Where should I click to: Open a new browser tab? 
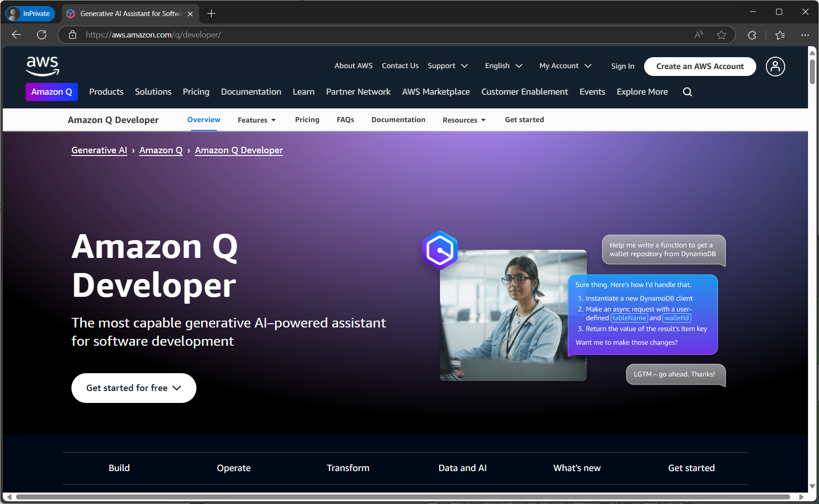pos(211,14)
